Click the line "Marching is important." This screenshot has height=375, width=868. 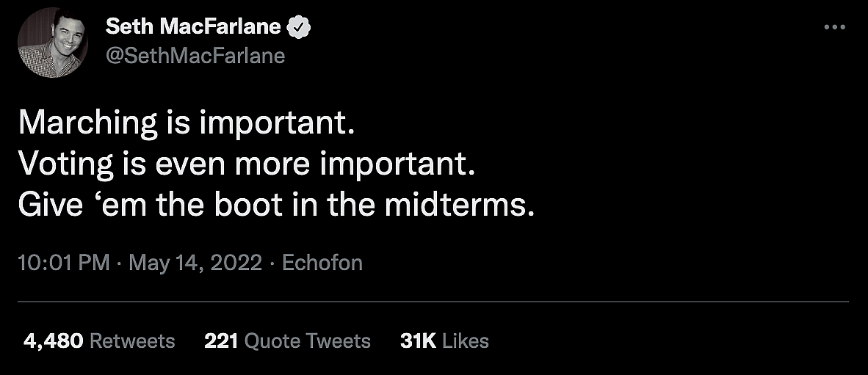[187, 123]
